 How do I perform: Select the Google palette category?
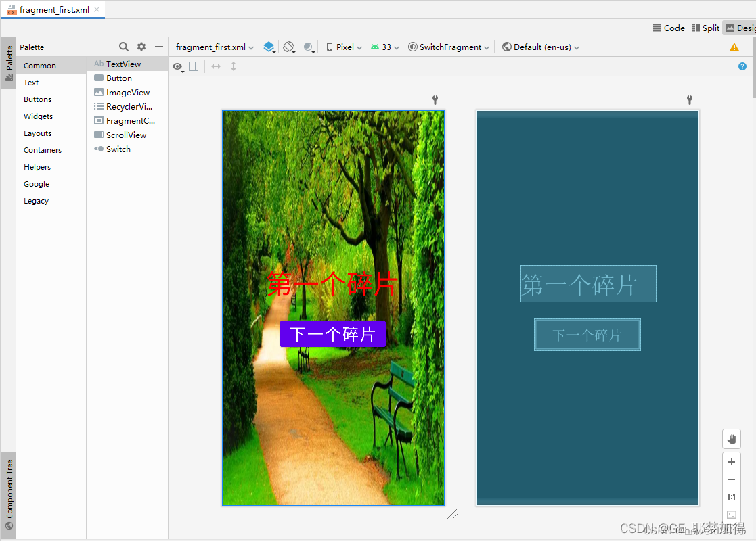coord(51,183)
